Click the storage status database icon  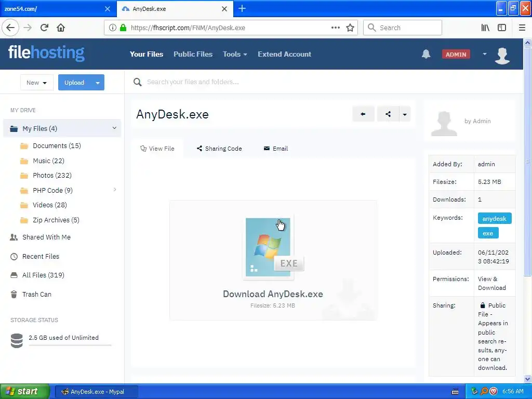click(17, 340)
